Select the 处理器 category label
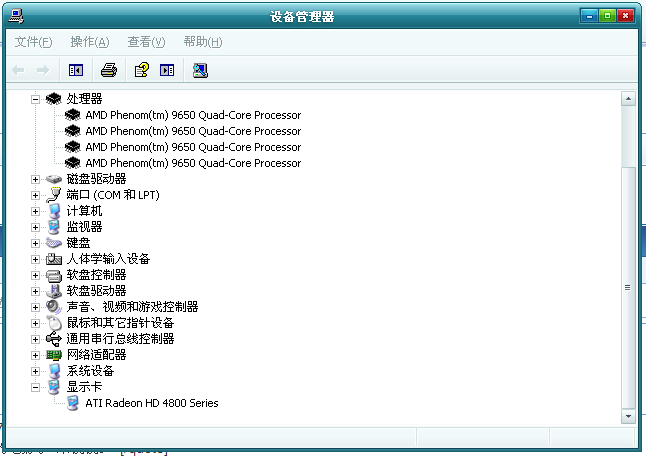The height and width of the screenshot is (457, 646). [84, 98]
